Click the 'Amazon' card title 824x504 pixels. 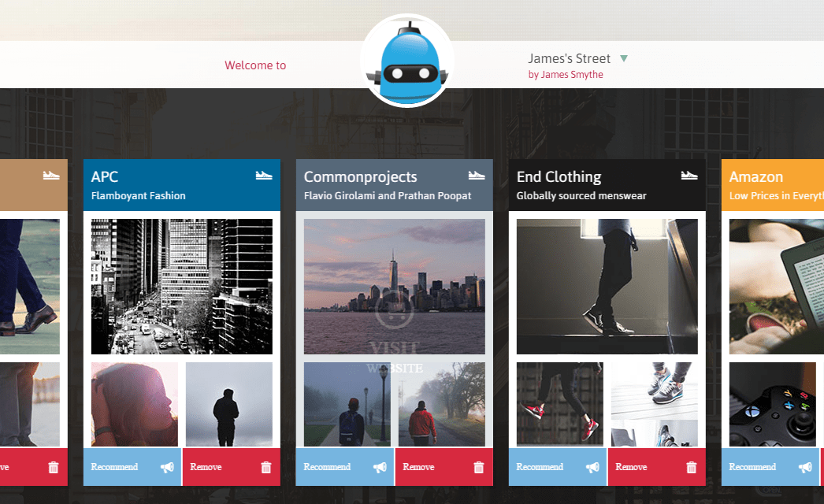756,176
